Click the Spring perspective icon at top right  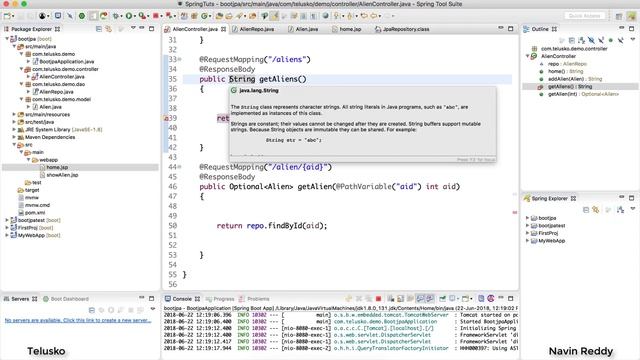click(632, 16)
